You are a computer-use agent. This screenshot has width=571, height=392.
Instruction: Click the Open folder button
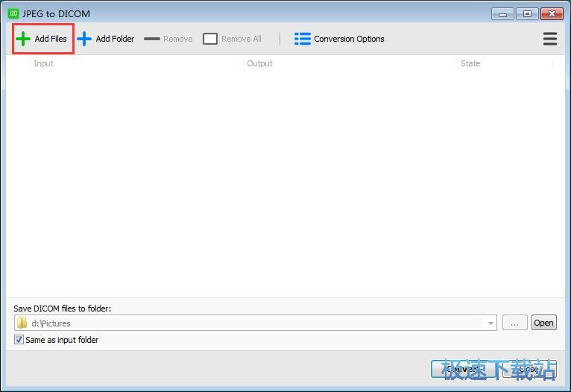click(543, 323)
